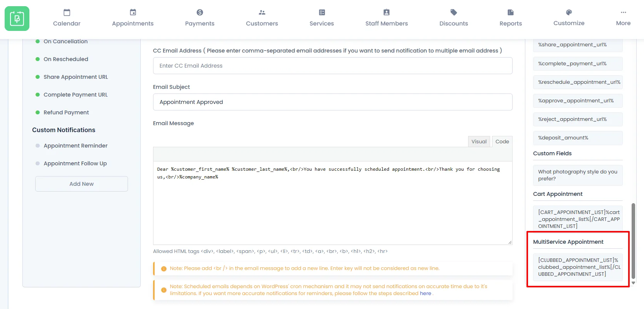This screenshot has height=309, width=644.
Task: Go to Appointments menu label
Action: coord(133,24)
